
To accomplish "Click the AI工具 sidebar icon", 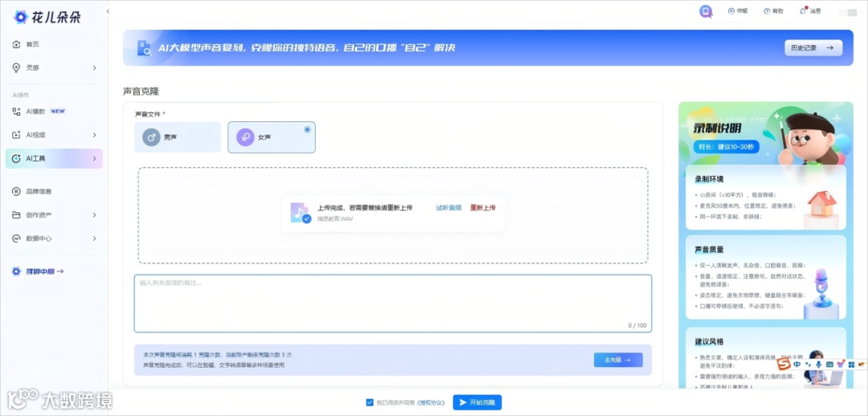I will pos(16,159).
